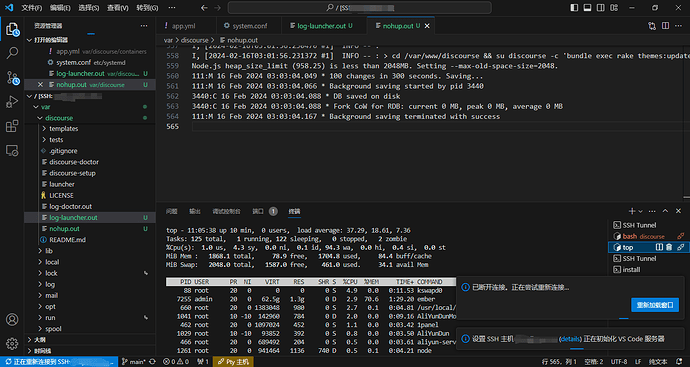Select the bash discourse terminal entry
The image size is (690, 367).
click(x=644, y=236)
